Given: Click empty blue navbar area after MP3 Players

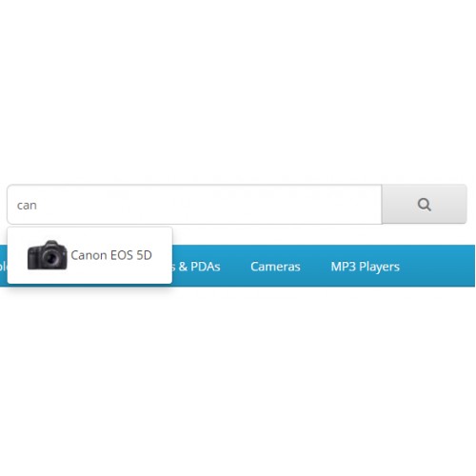Looking at the screenshot, I should (x=438, y=266).
